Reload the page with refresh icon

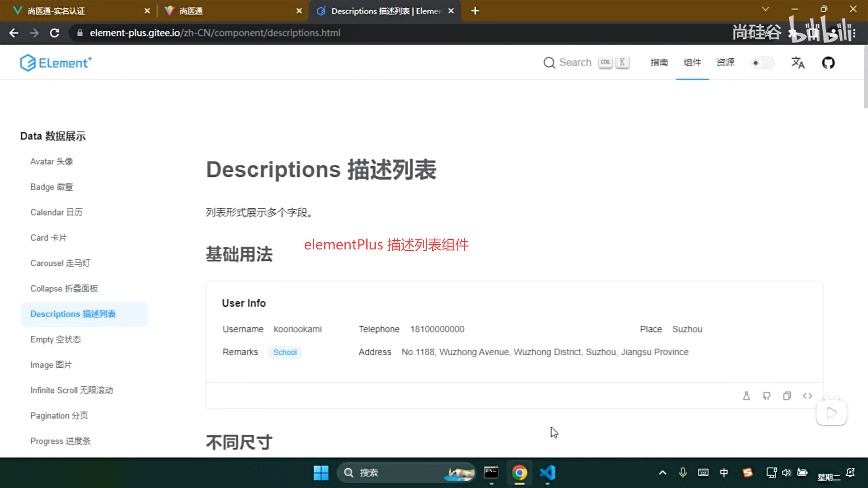pyautogui.click(x=54, y=33)
